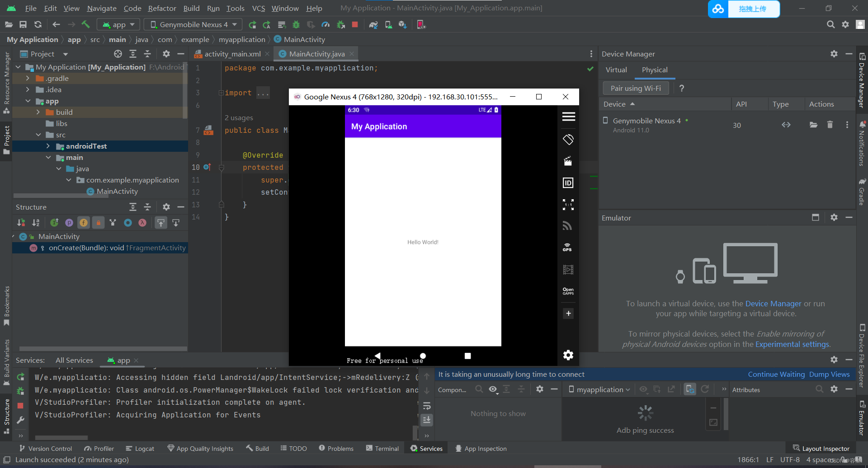Open GPS settings in Genymotion toolbar
The image size is (868, 468).
pyautogui.click(x=567, y=247)
